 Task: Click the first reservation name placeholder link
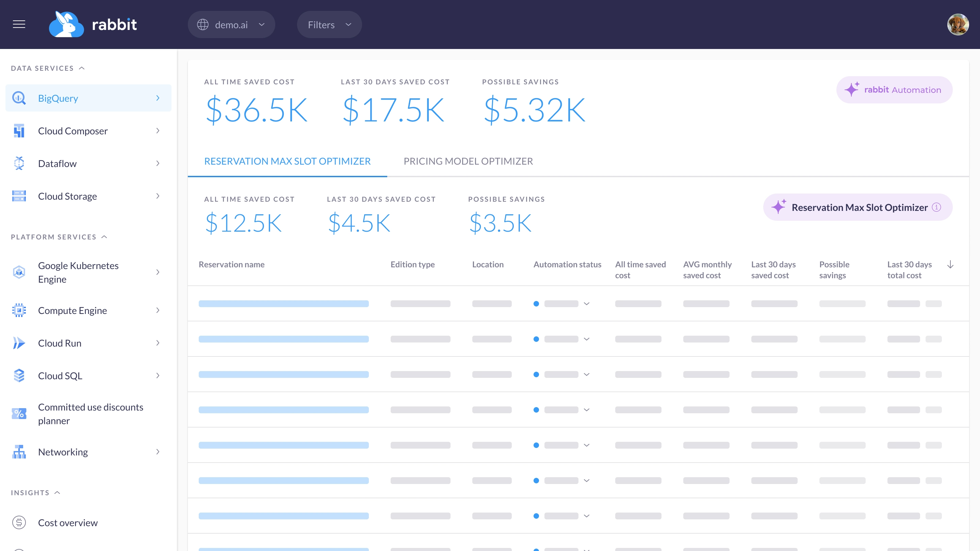pos(283,303)
